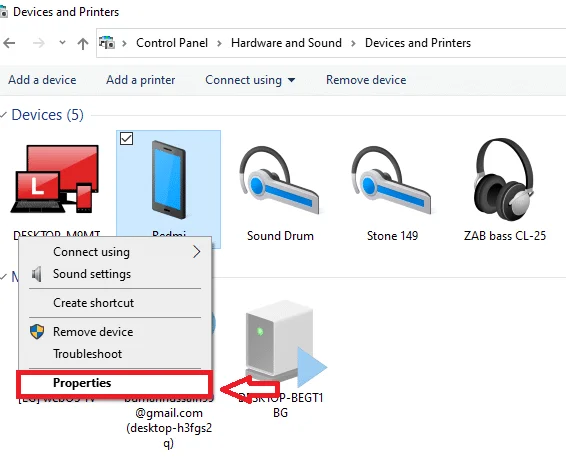The height and width of the screenshot is (461, 566).
Task: Click the shield icon beside Remove device
Action: tap(37, 332)
